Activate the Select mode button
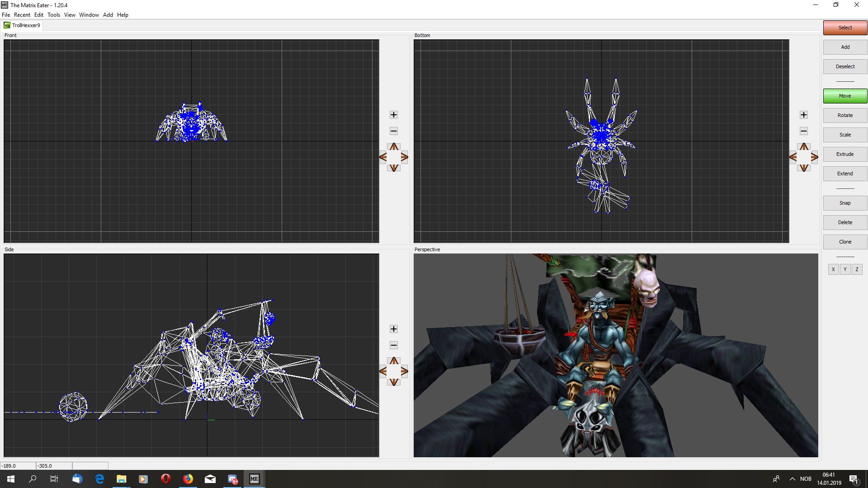 click(845, 28)
